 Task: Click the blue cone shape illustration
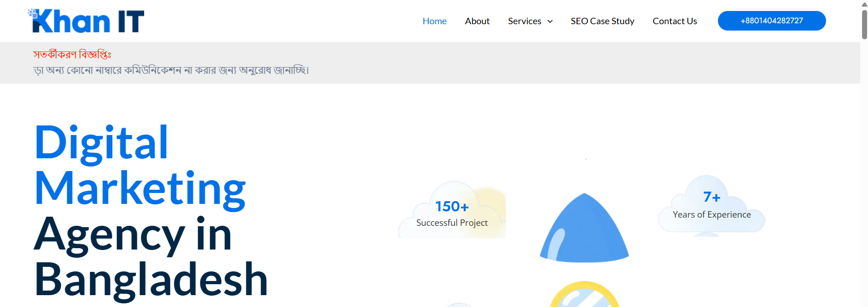click(x=584, y=230)
